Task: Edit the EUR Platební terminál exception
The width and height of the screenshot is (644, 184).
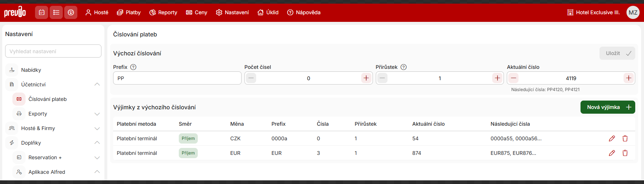Action: pyautogui.click(x=612, y=153)
